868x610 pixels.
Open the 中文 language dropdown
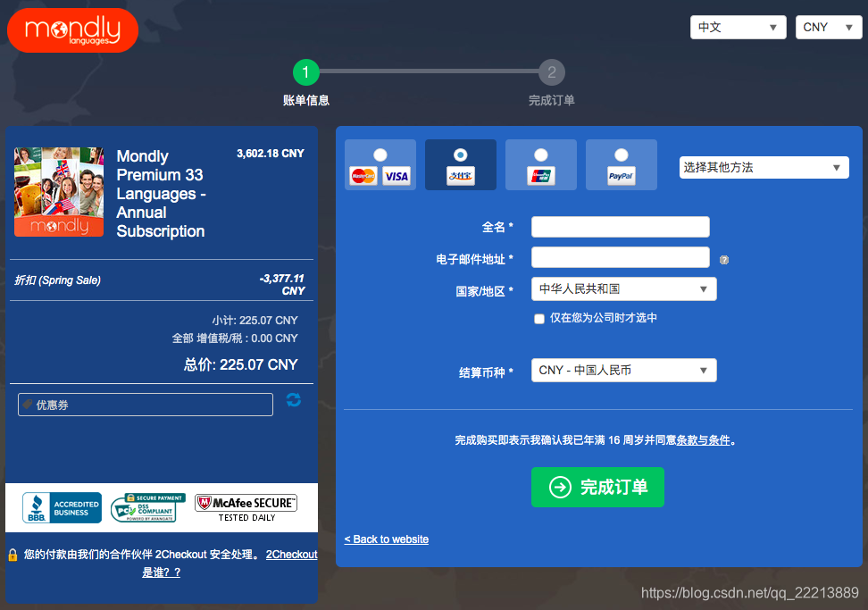[738, 27]
